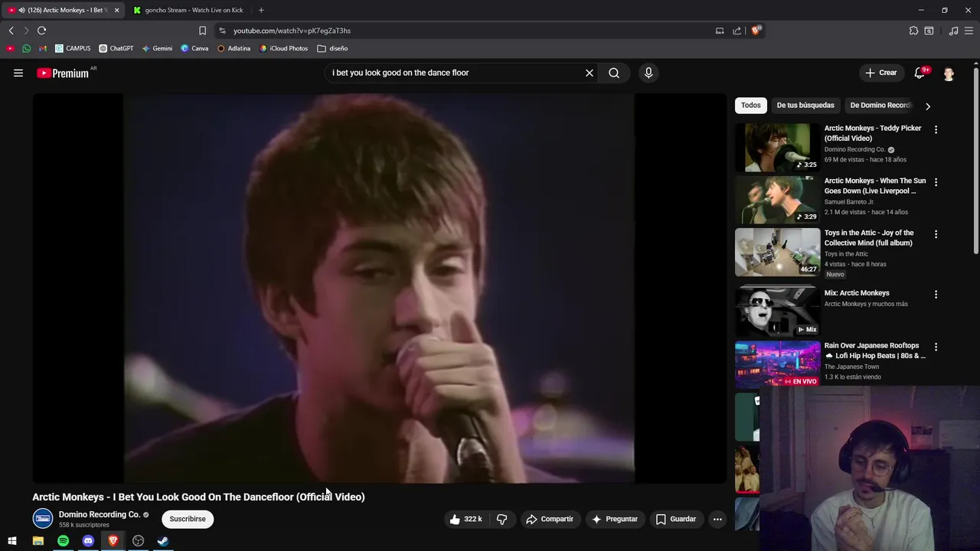Reload the page

tap(41, 31)
